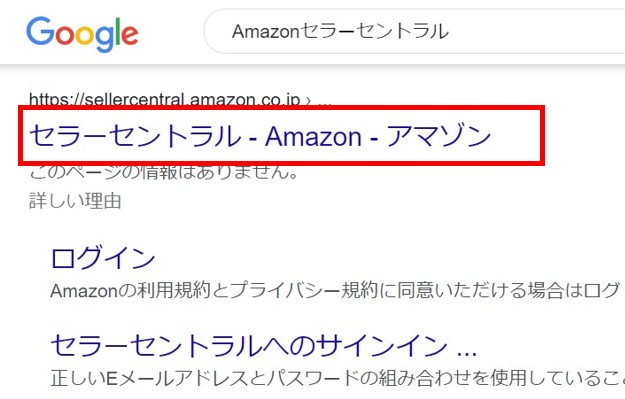Click the yellow letter o in the Google logo
The image size is (625, 399).
tap(85, 35)
